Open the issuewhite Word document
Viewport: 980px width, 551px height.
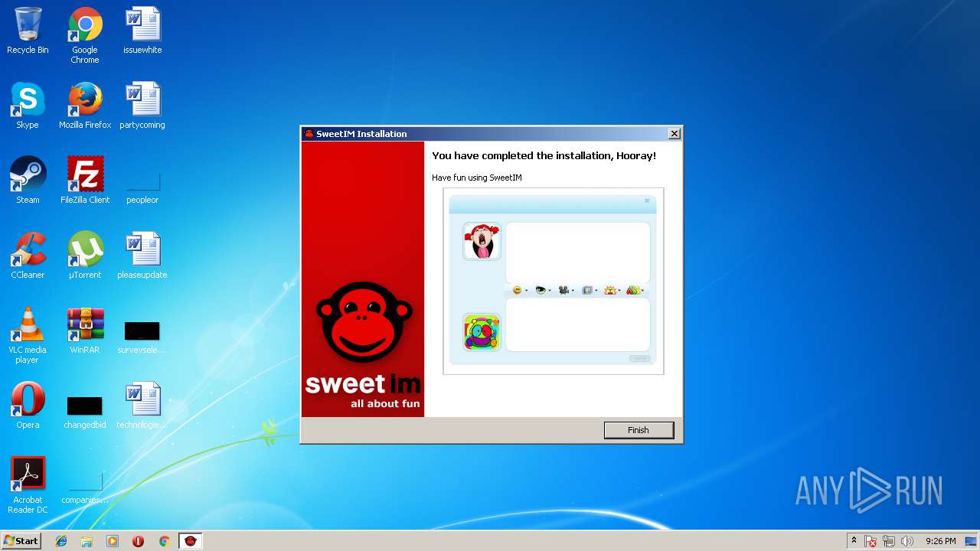pyautogui.click(x=142, y=31)
